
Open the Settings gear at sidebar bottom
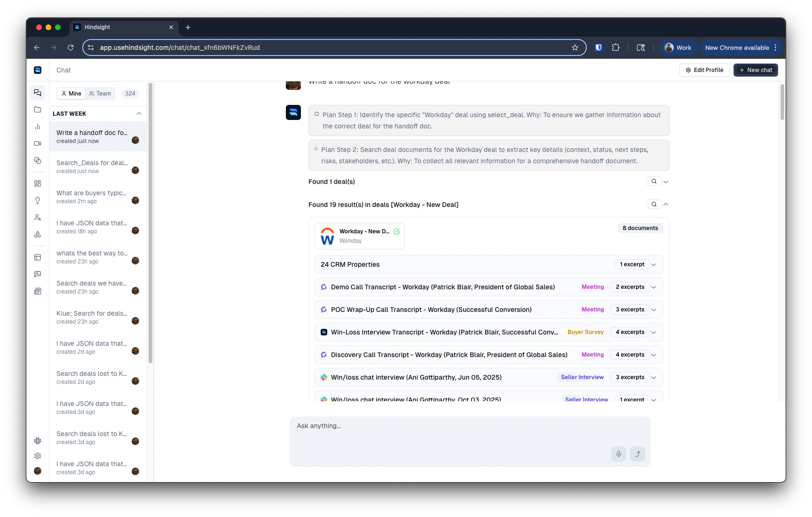pos(38,456)
